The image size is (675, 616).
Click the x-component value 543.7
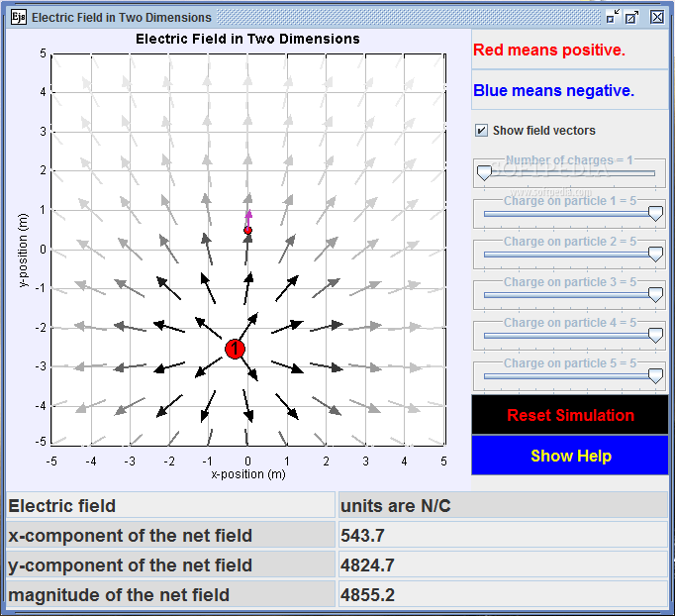[503, 535]
